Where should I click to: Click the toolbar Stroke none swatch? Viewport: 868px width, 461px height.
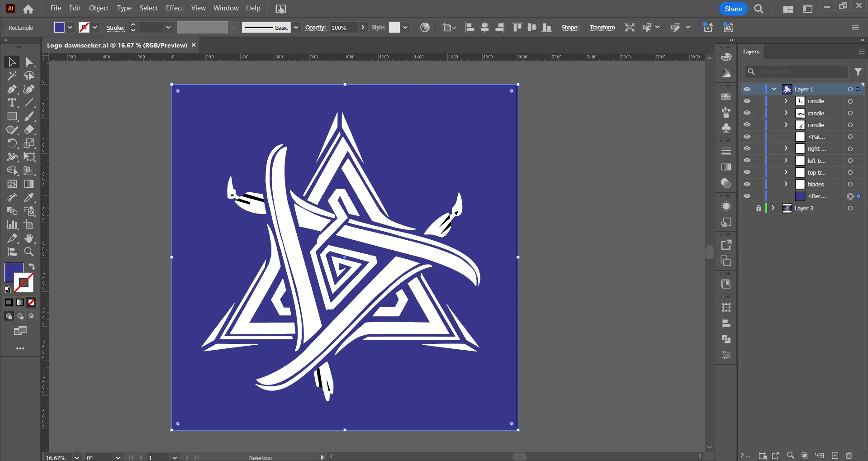[x=24, y=283]
